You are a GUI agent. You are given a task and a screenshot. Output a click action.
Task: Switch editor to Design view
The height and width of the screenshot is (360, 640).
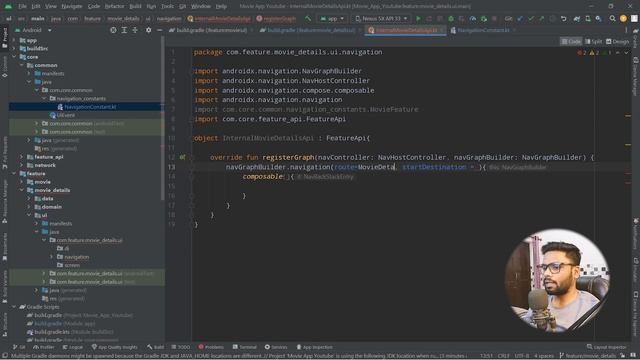[x=617, y=41]
